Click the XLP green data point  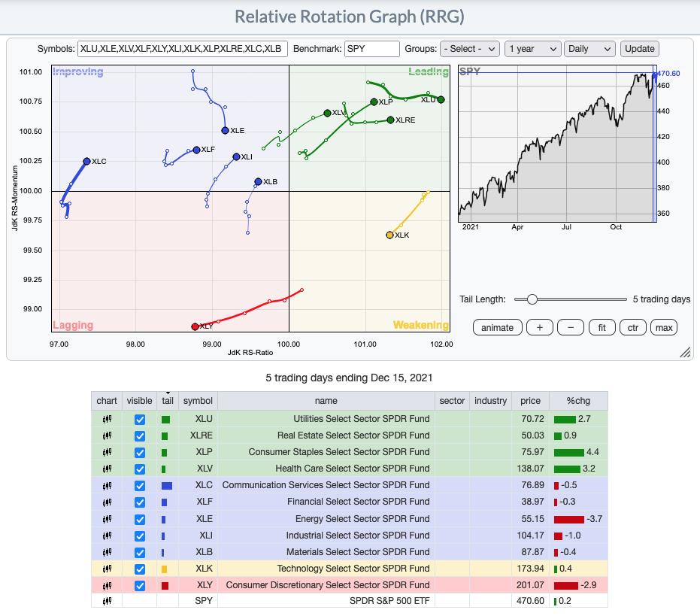pyautogui.click(x=374, y=102)
